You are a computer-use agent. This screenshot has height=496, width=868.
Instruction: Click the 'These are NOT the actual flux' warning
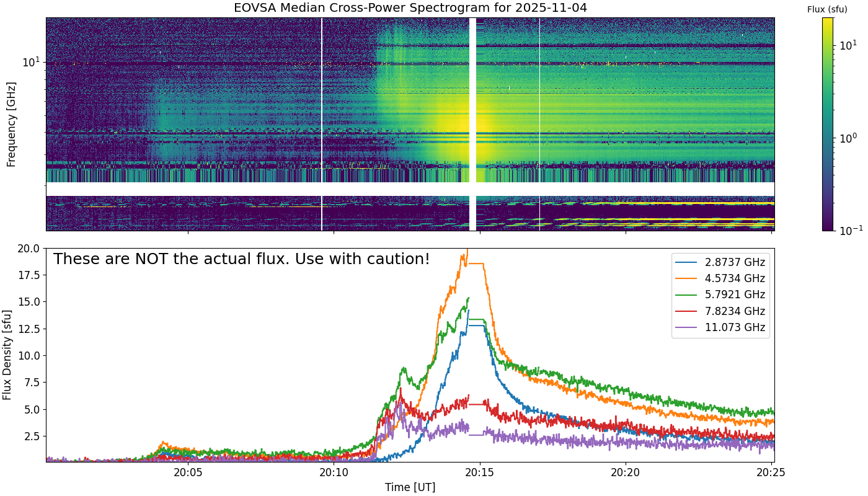coord(241,259)
